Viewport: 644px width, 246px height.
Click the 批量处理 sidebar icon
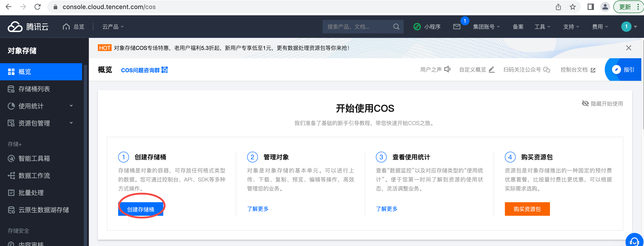pyautogui.click(x=11, y=193)
